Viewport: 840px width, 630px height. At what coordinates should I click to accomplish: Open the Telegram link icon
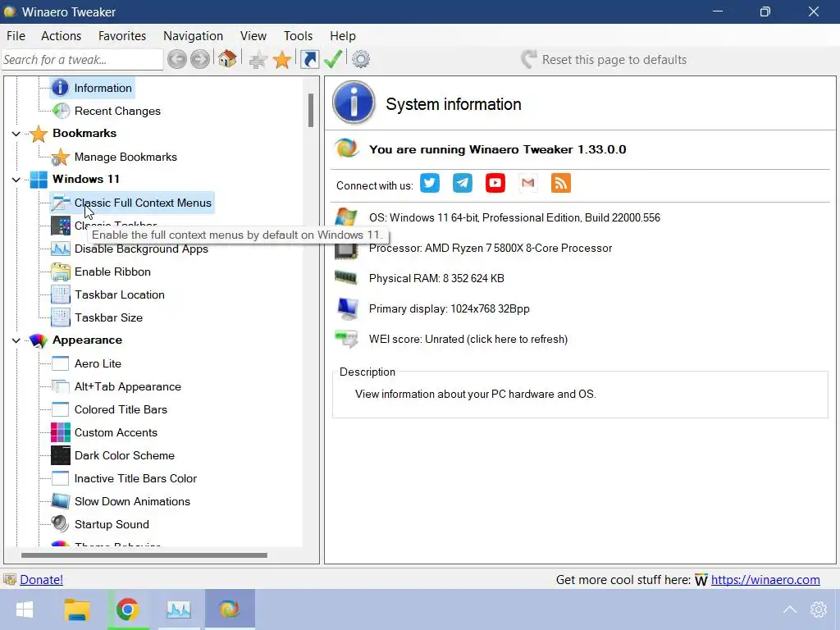pyautogui.click(x=463, y=183)
